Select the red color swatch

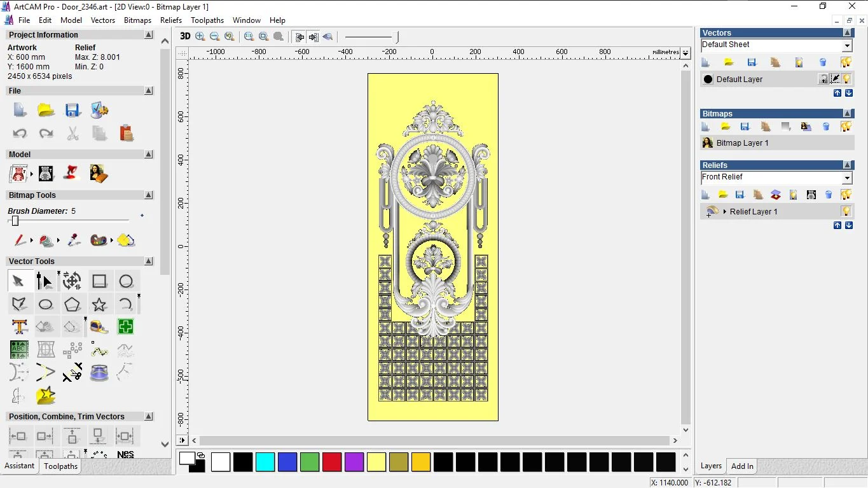coord(332,462)
